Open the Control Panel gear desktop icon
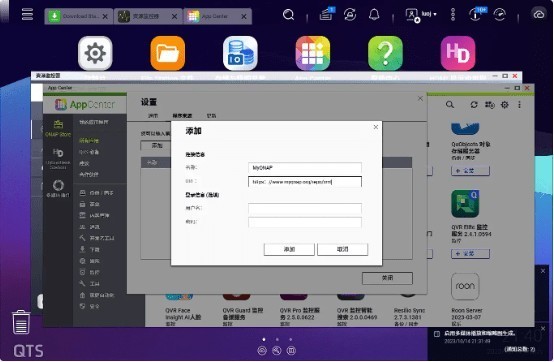The width and height of the screenshot is (554, 362). (95, 53)
